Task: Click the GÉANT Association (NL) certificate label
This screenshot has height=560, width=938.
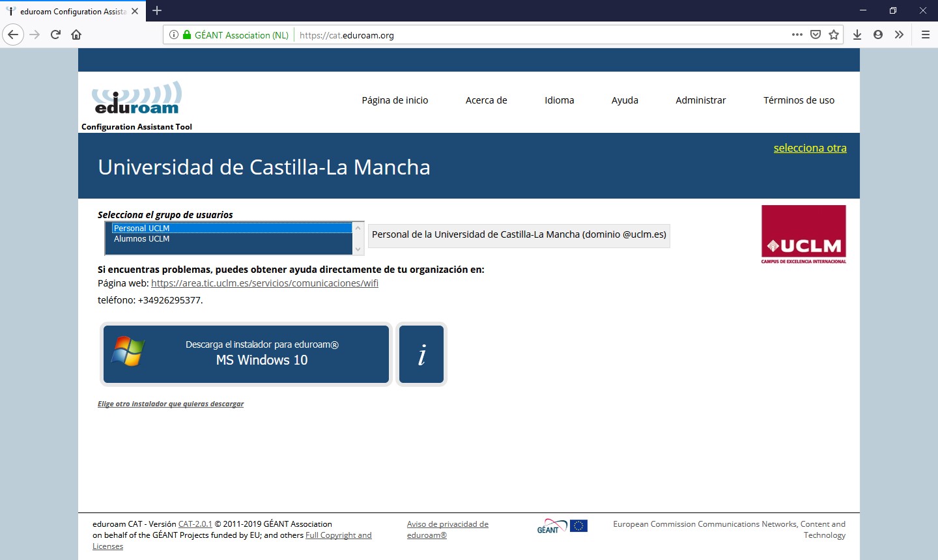Action: coord(242,35)
